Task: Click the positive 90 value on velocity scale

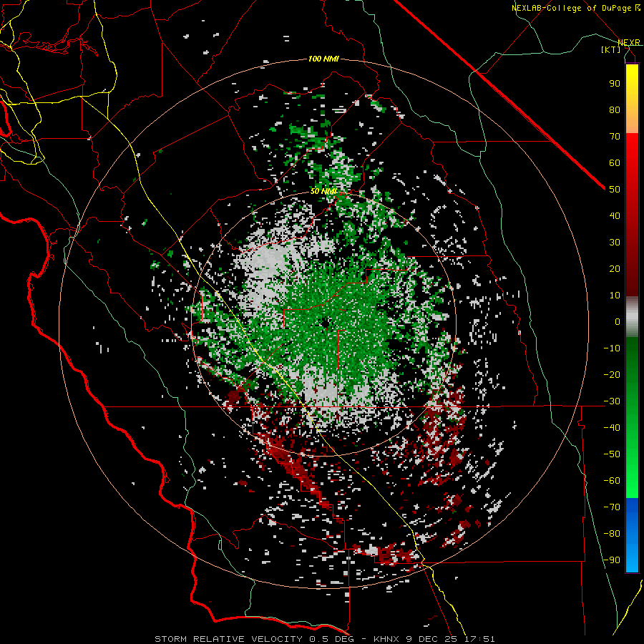Action: point(615,84)
